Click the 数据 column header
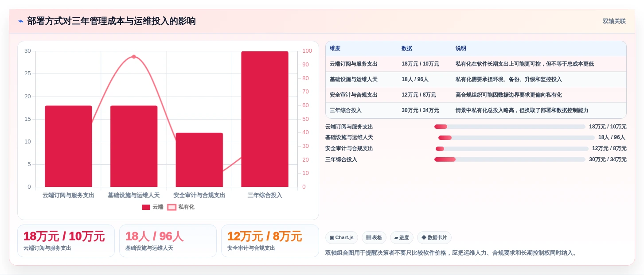The height and width of the screenshot is (275, 644). click(407, 49)
